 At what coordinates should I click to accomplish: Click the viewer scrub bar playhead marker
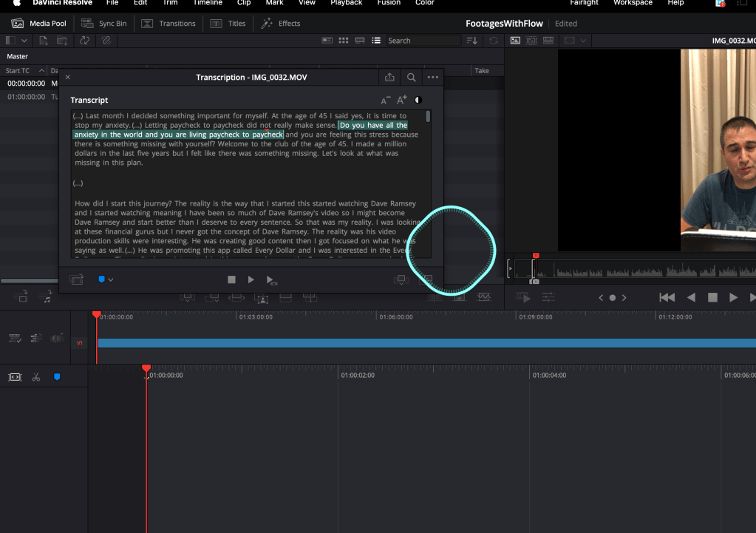pos(536,256)
